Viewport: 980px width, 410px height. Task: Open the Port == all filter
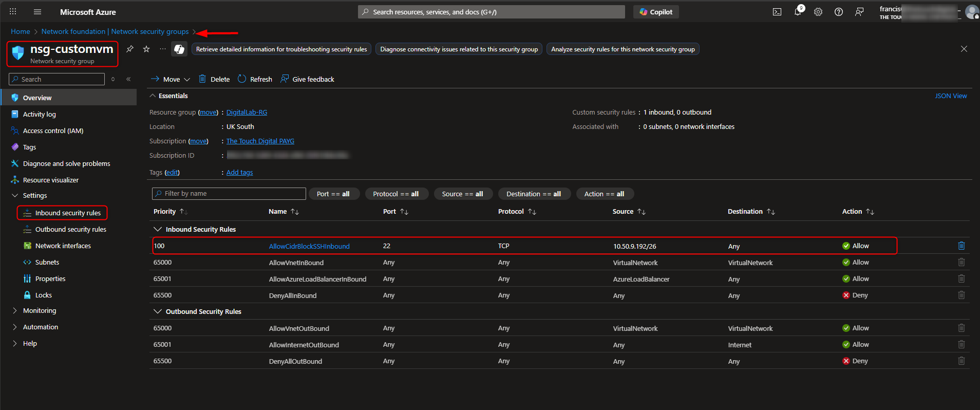[x=333, y=194]
